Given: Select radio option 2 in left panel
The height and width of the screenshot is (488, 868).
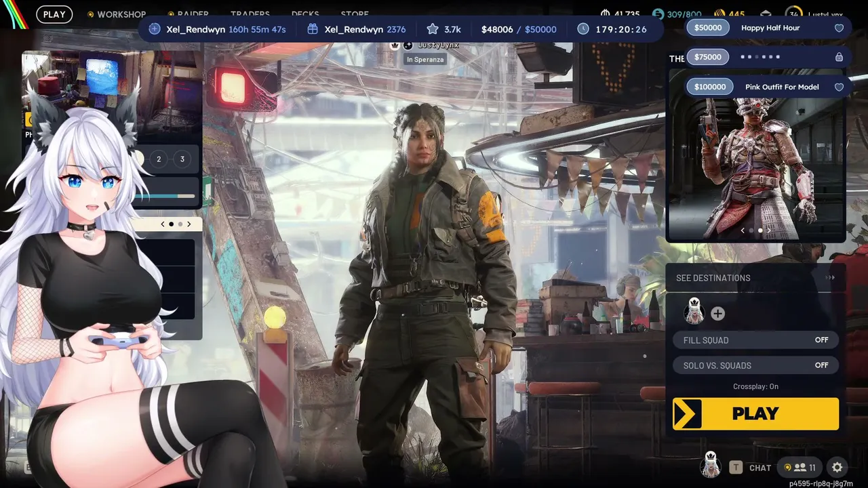Looking at the screenshot, I should coord(159,159).
